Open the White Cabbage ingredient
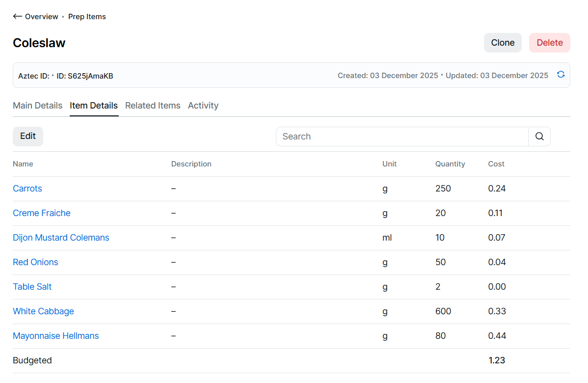 pos(43,311)
